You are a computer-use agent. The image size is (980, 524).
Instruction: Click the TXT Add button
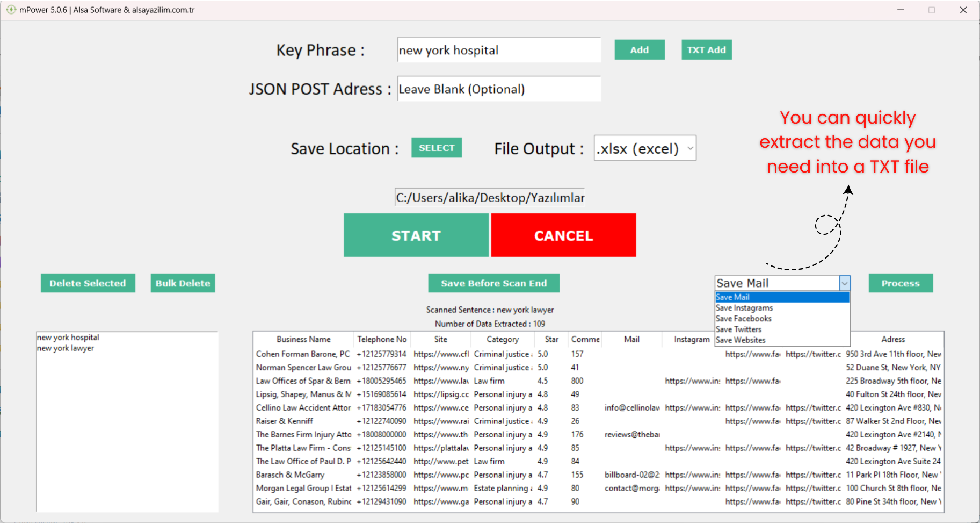[x=706, y=49]
